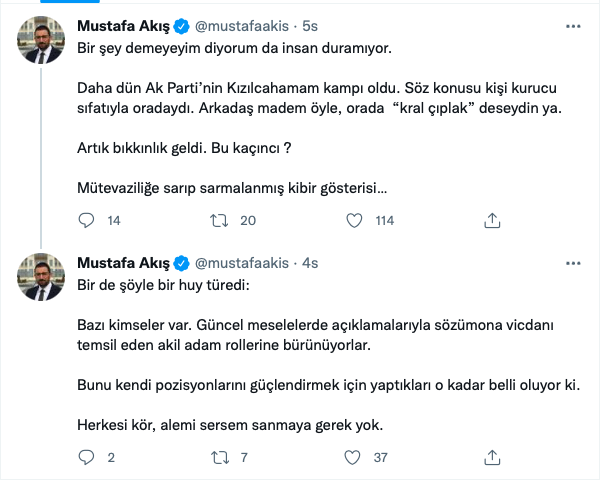
Task: Reply to the second tweet
Action: click(x=87, y=458)
